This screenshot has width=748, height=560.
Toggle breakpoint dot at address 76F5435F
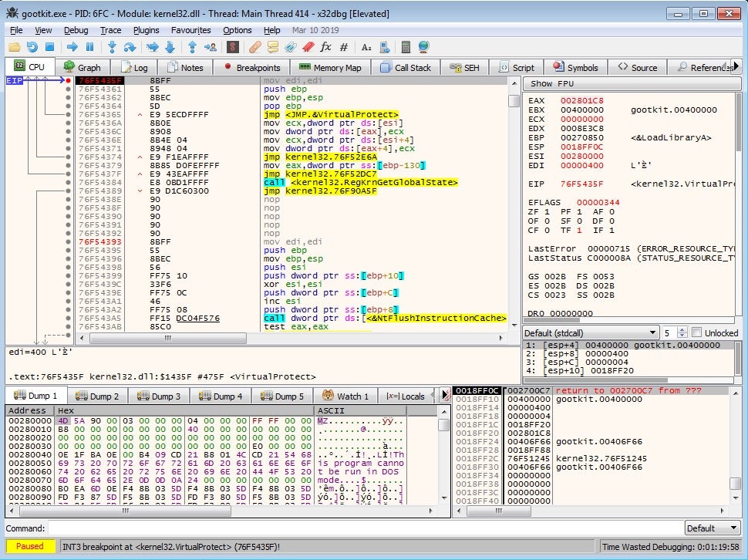point(69,80)
